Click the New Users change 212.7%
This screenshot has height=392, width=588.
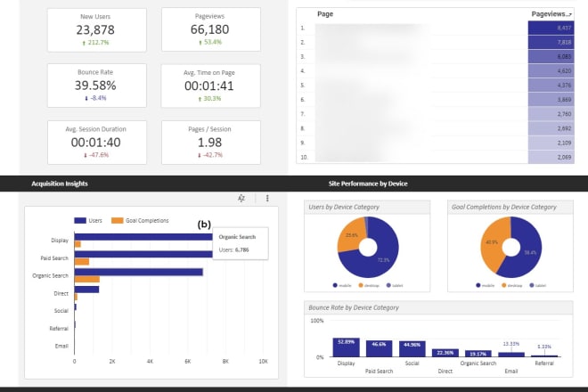point(95,43)
